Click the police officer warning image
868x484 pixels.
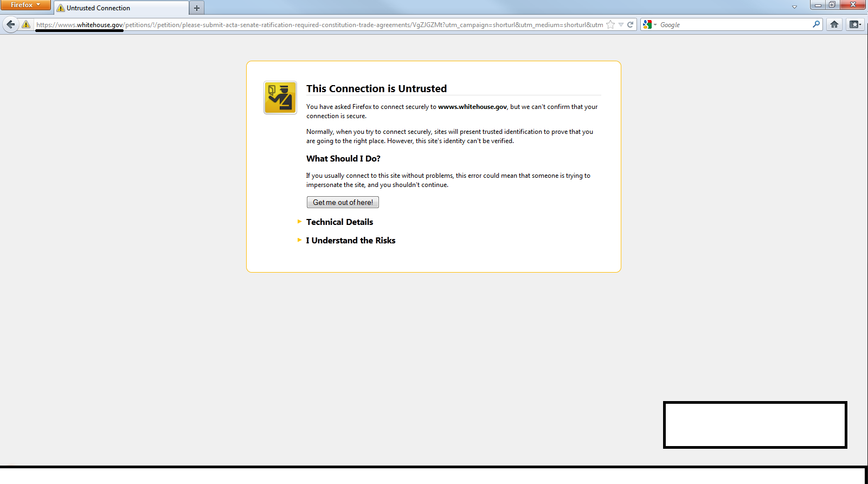280,98
